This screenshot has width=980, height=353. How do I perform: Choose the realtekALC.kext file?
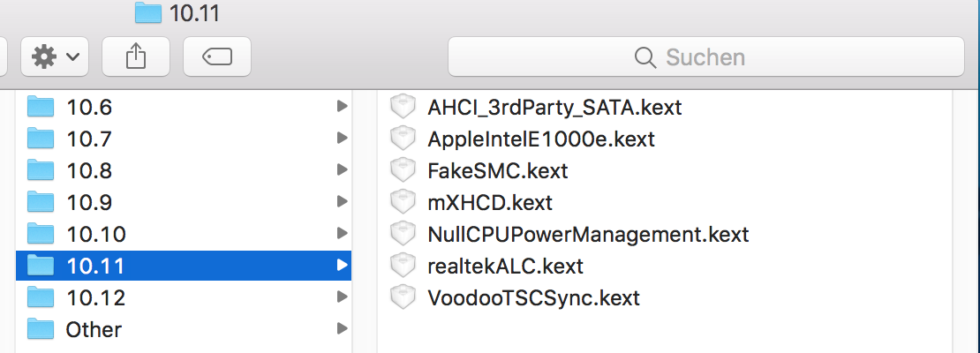pyautogui.click(x=505, y=267)
